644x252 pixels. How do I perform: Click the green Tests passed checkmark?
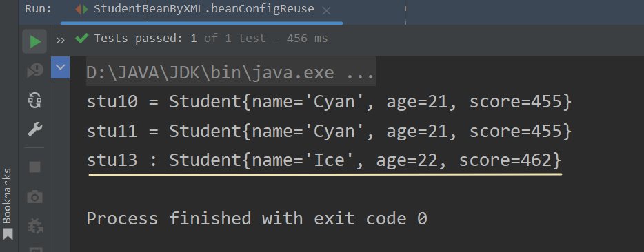(82, 38)
